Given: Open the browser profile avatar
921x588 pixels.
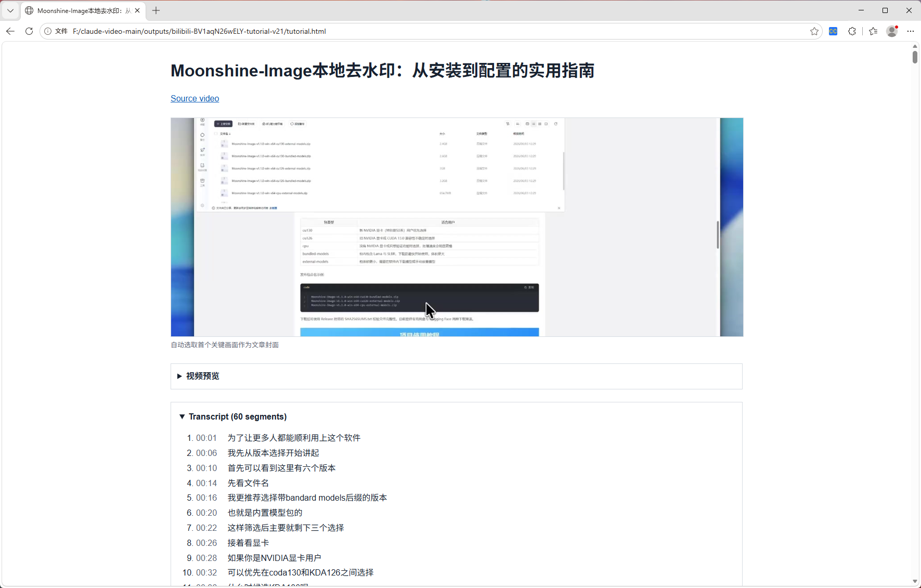Looking at the screenshot, I should 892,31.
